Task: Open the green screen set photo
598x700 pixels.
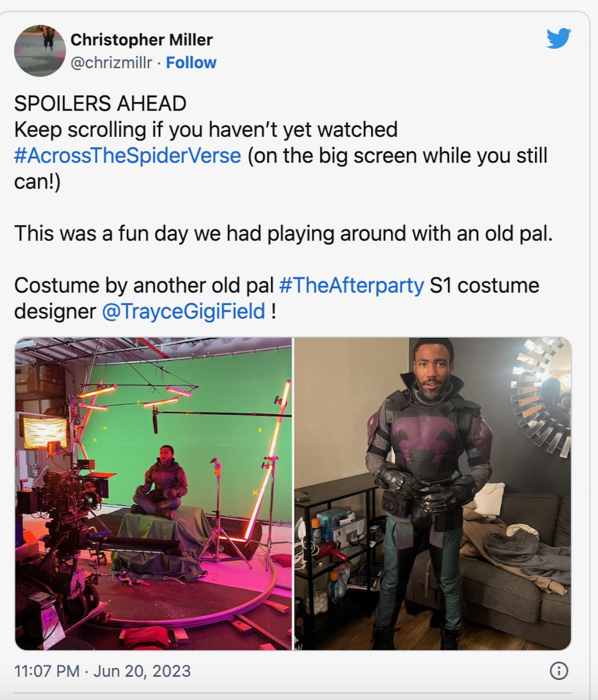Action: (154, 494)
